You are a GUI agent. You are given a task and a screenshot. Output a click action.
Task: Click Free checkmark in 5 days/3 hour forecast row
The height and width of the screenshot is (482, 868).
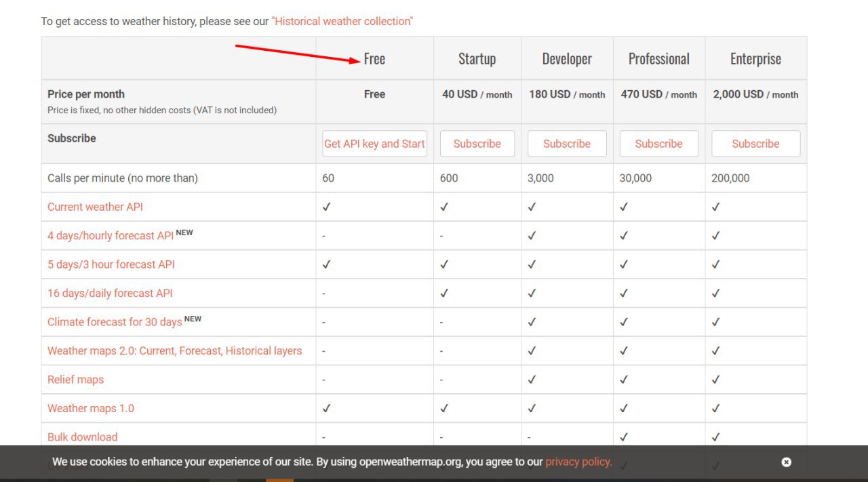[327, 264]
